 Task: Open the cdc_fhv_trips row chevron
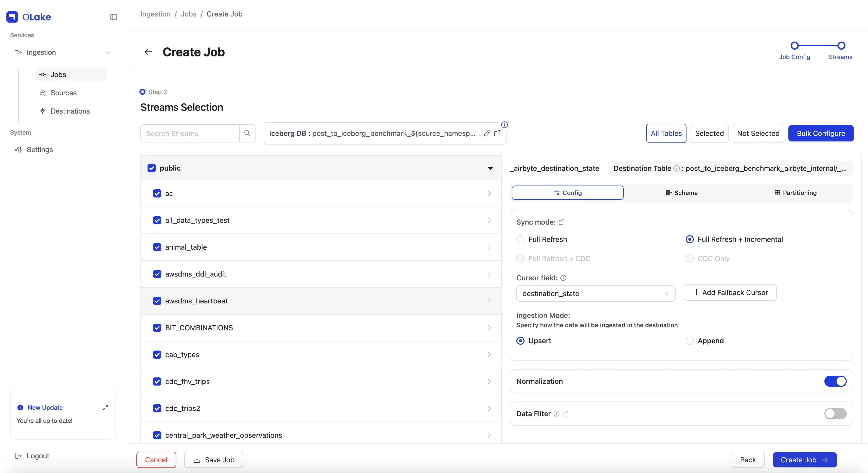489,382
